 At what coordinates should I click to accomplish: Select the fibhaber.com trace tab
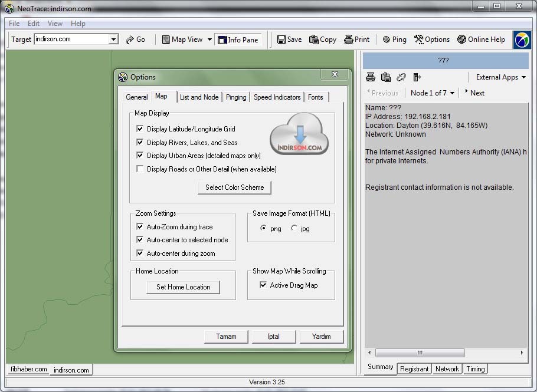[x=28, y=369]
